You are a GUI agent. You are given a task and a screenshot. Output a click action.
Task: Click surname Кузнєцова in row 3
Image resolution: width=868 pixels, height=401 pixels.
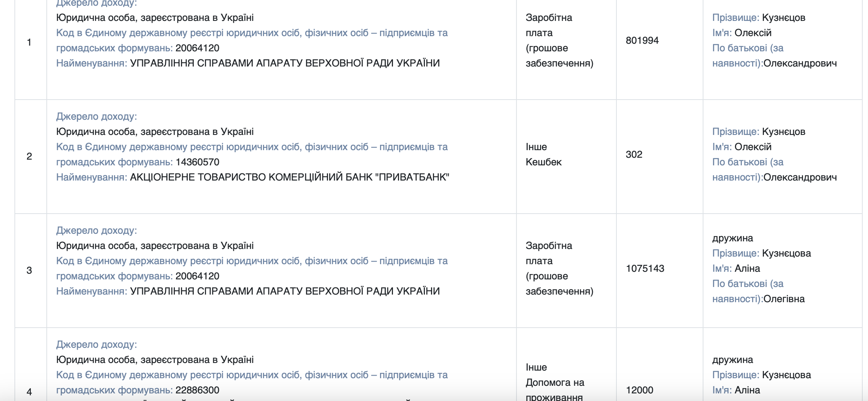click(x=787, y=253)
